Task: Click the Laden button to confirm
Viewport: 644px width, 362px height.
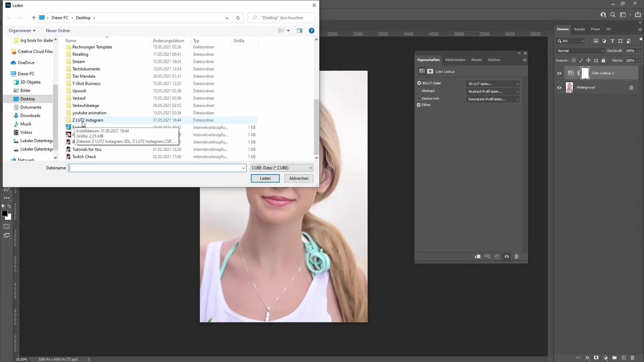Action: (x=265, y=178)
